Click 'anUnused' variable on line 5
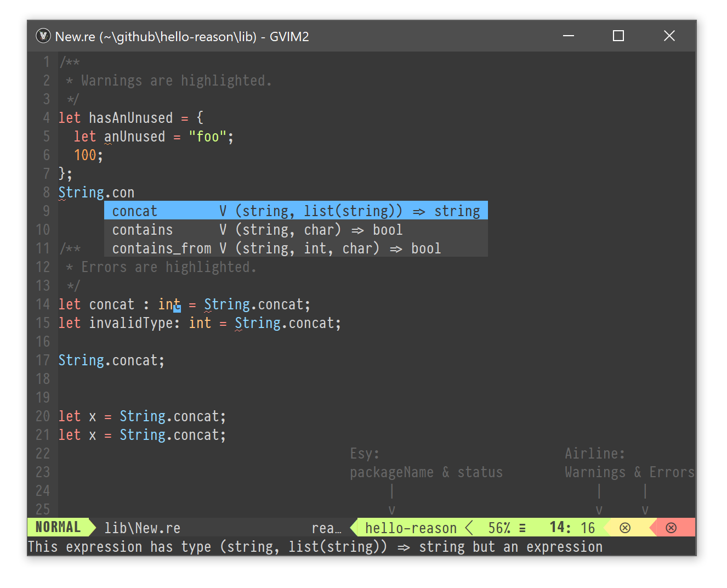Viewport: 727px width, 588px height. pyautogui.click(x=134, y=136)
